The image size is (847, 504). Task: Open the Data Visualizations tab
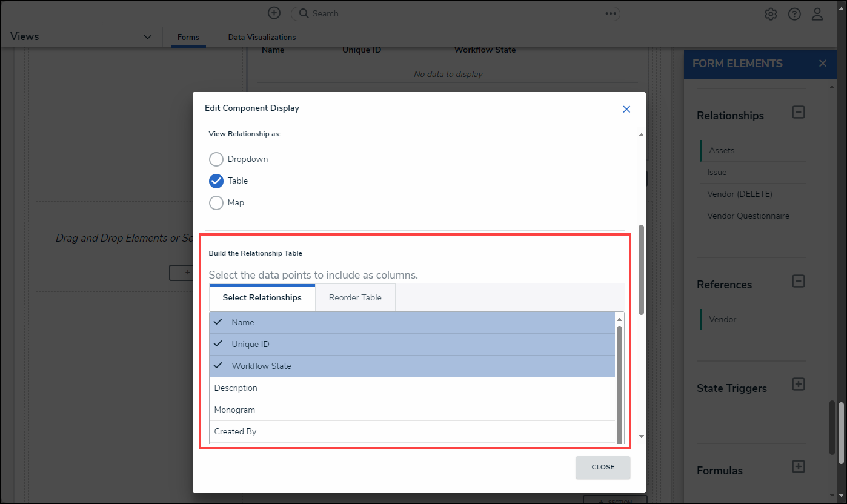pyautogui.click(x=262, y=37)
